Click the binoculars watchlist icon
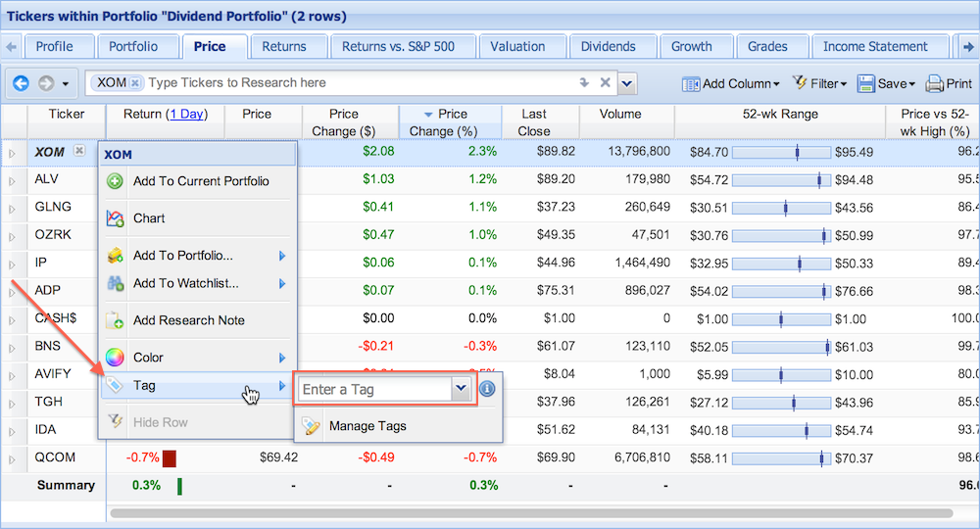 115,283
